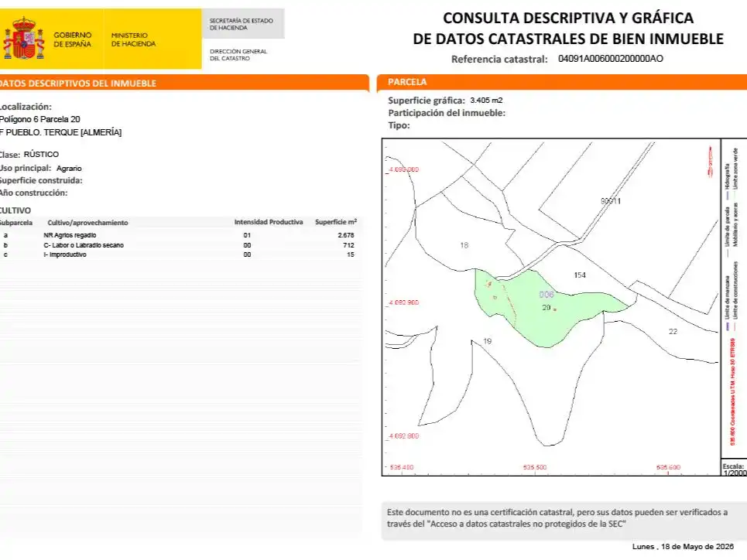Screen dimensions: 747x560
Task: Click the SEC verification notice text
Action: [557, 518]
